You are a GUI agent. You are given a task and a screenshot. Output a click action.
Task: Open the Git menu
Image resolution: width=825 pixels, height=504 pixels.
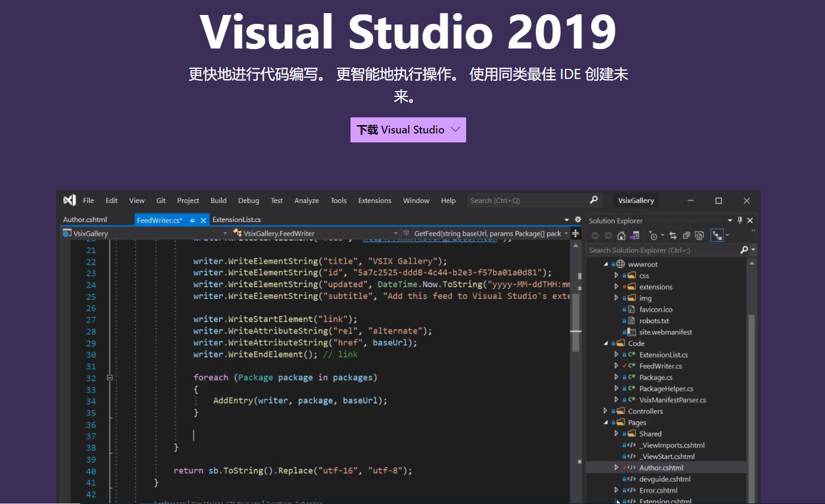161,201
